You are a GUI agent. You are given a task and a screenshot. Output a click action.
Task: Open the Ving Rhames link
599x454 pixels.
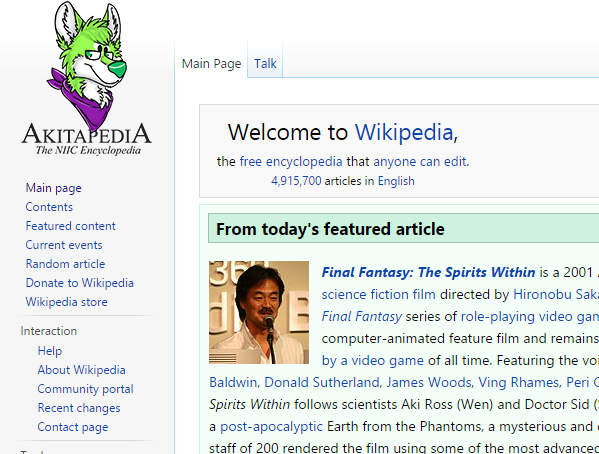[x=519, y=383]
